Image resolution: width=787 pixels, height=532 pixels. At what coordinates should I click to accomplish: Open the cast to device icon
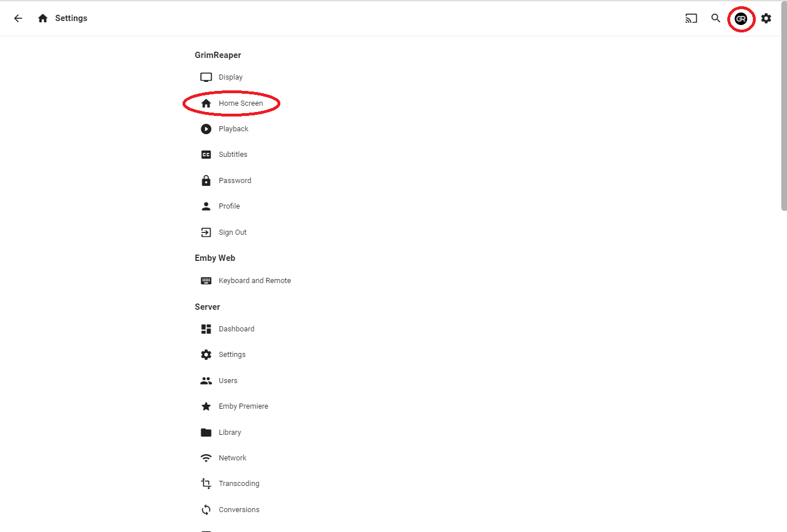(691, 18)
